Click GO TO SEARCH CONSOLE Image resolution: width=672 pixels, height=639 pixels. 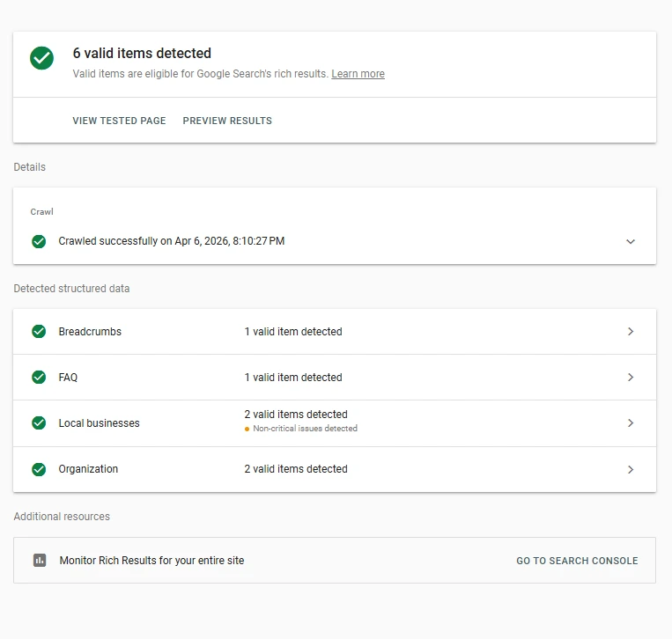point(577,561)
